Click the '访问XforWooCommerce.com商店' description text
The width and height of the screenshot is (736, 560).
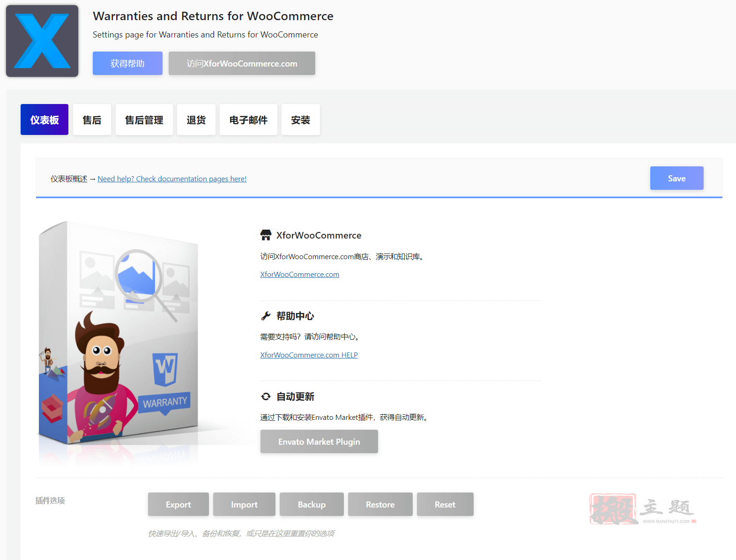[x=343, y=257]
